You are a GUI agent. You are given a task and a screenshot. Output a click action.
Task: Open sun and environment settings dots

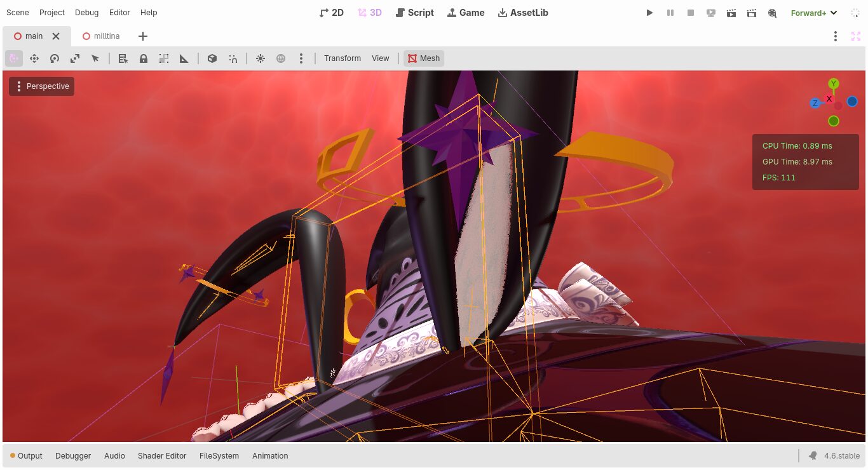[301, 58]
